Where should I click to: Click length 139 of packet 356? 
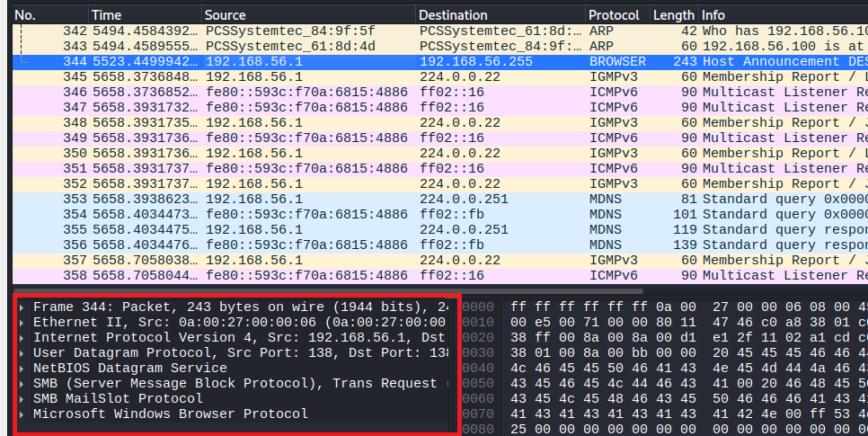click(686, 245)
